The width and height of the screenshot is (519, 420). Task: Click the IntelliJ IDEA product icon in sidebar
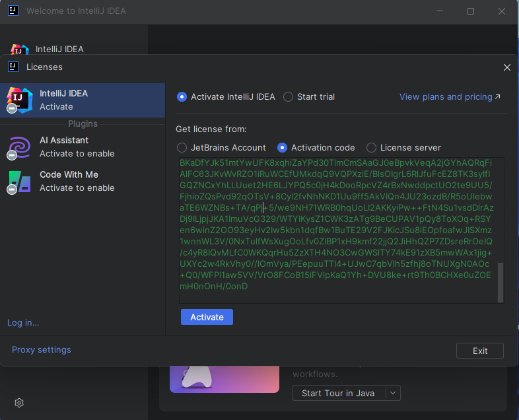point(19,100)
